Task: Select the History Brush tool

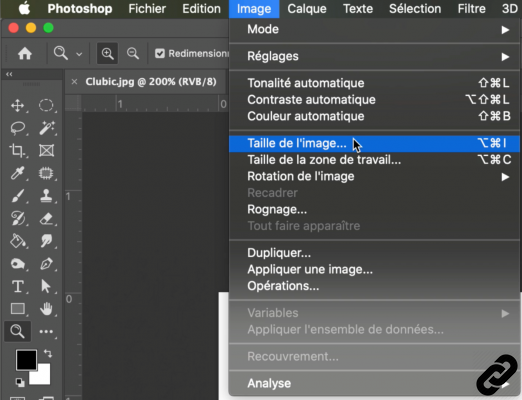Action: (x=17, y=218)
